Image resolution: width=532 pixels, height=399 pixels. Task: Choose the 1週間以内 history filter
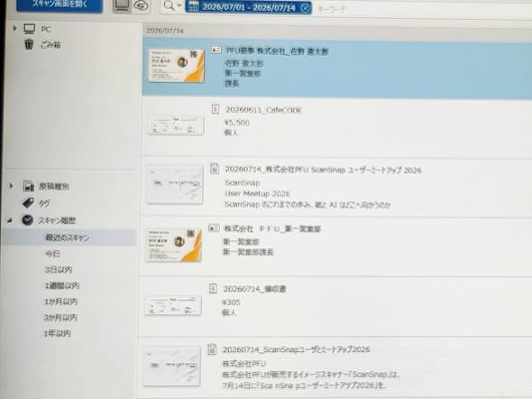(x=61, y=285)
